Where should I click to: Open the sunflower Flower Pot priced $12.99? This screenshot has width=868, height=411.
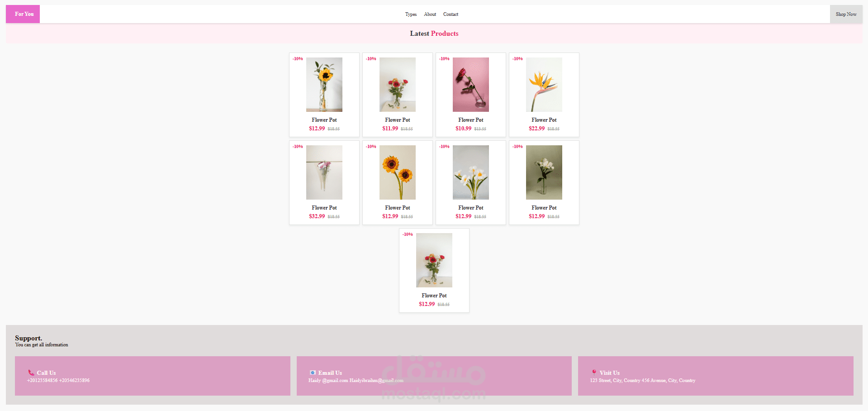397,172
